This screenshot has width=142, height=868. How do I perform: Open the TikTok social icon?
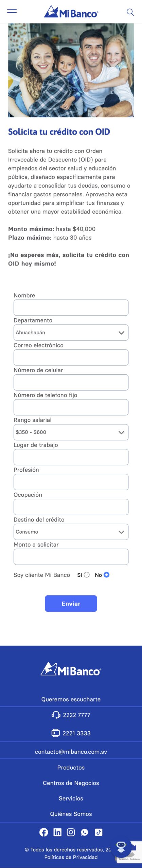pos(99,832)
